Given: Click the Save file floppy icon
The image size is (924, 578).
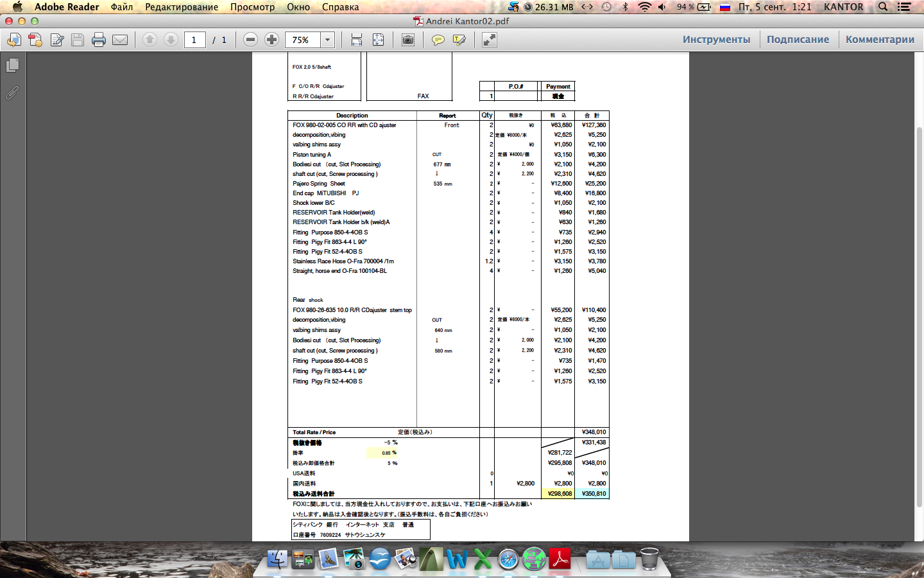Looking at the screenshot, I should pos(78,40).
